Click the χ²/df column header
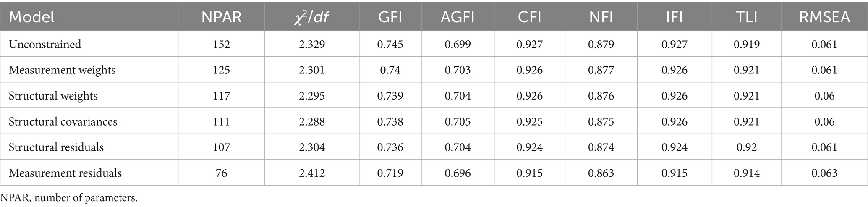Viewport: 868px width, 207px height. click(x=312, y=17)
